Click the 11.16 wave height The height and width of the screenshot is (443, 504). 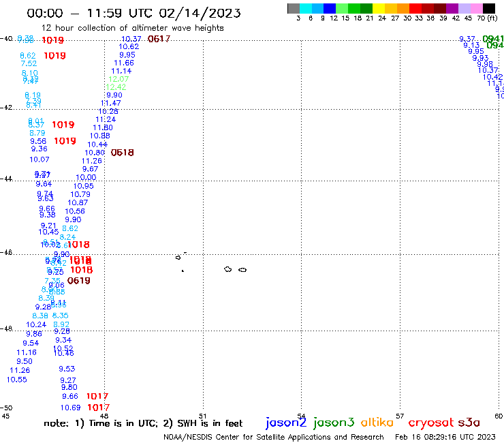pos(27,352)
